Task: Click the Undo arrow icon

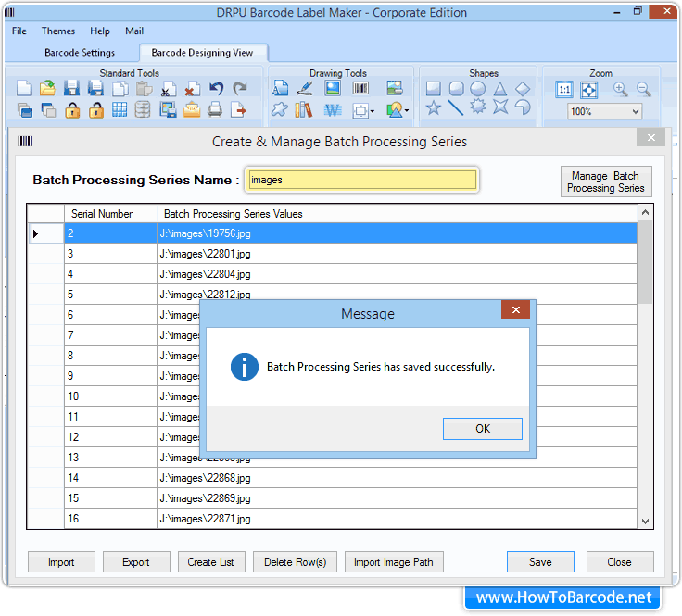Action: [x=216, y=88]
